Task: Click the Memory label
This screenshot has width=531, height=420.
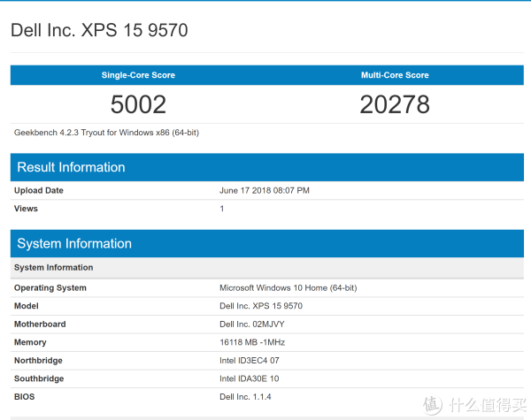Action: click(x=30, y=342)
